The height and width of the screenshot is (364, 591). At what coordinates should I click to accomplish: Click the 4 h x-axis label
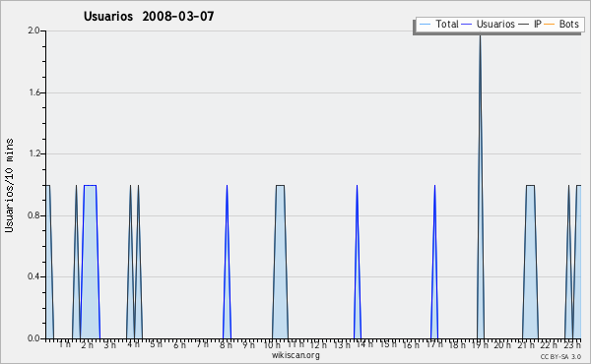pyautogui.click(x=133, y=344)
